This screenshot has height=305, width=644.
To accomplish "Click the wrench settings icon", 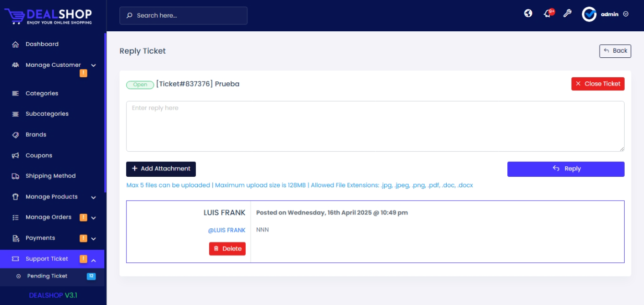I will coord(567,14).
